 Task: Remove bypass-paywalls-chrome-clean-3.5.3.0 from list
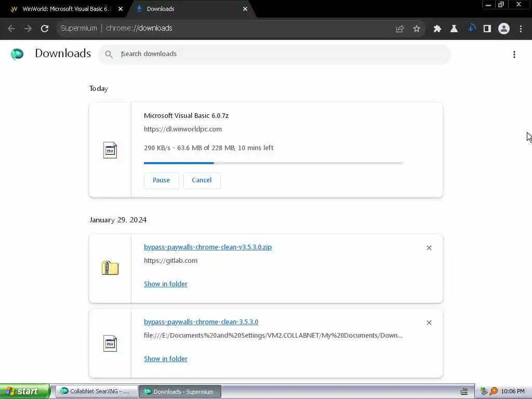[429, 323]
